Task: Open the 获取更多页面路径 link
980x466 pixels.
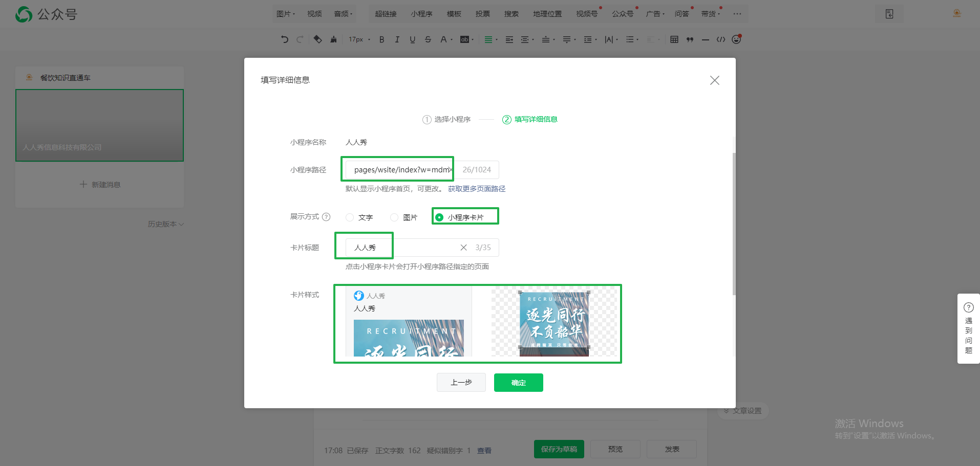Action: coord(477,189)
